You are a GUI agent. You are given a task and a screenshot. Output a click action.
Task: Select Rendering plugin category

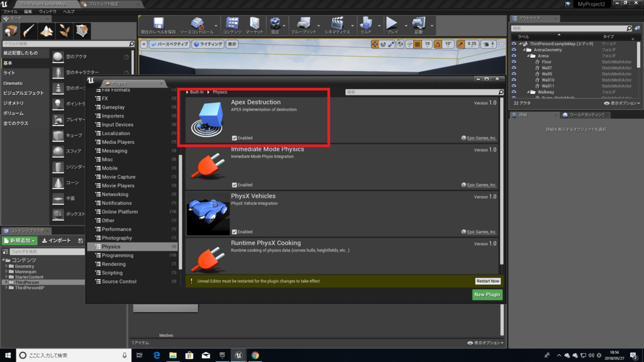point(114,265)
